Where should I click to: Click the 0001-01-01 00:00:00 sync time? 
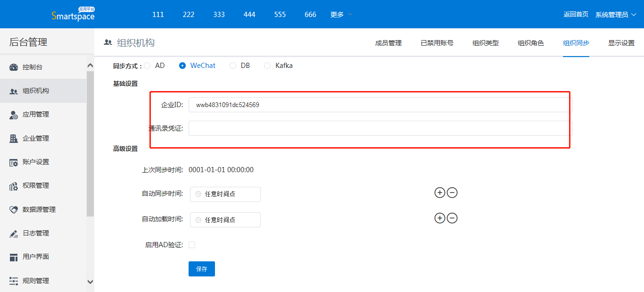(221, 170)
